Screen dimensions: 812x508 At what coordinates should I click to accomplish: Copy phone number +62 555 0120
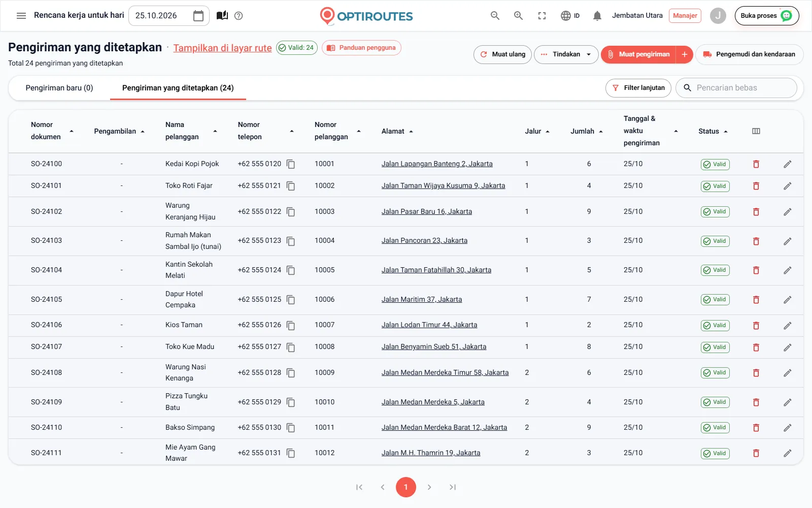pos(291,164)
